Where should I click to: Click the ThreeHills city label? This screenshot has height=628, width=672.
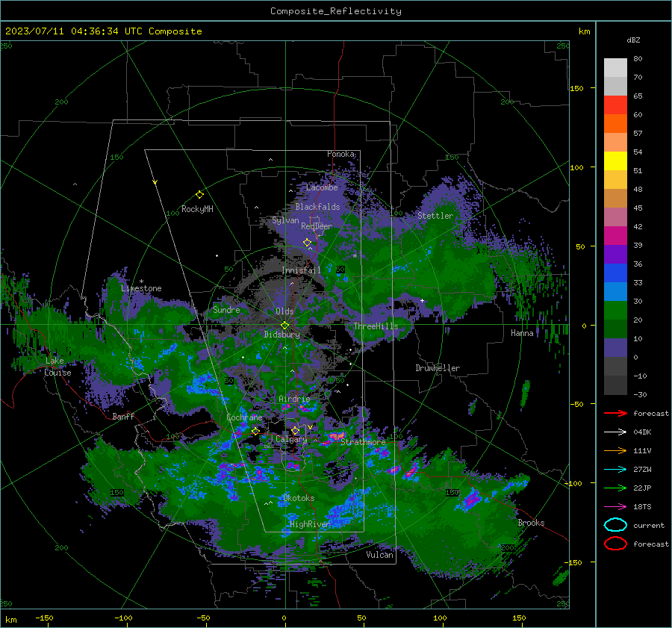(x=376, y=326)
